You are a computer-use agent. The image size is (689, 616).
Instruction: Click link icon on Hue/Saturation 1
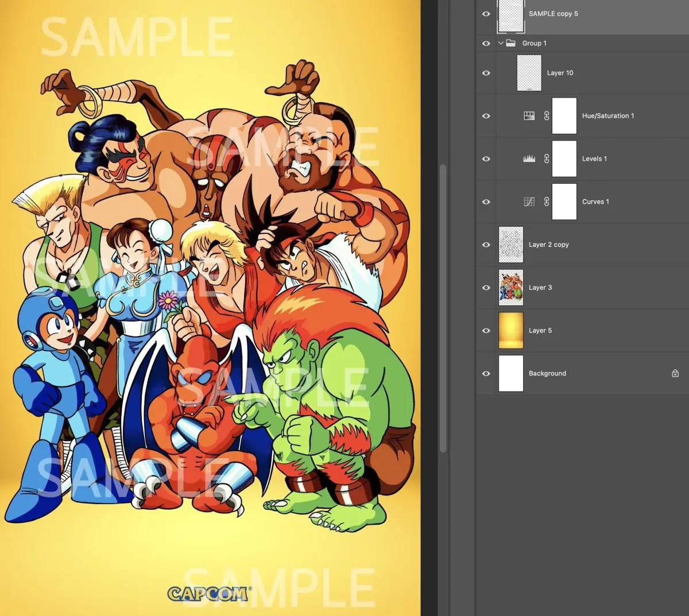547,116
